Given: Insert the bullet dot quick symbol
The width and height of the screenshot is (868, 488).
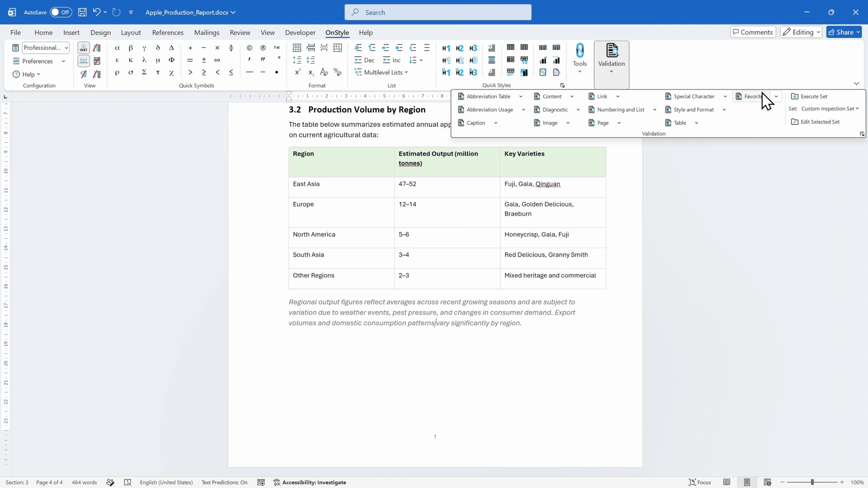Looking at the screenshot, I should 277,72.
